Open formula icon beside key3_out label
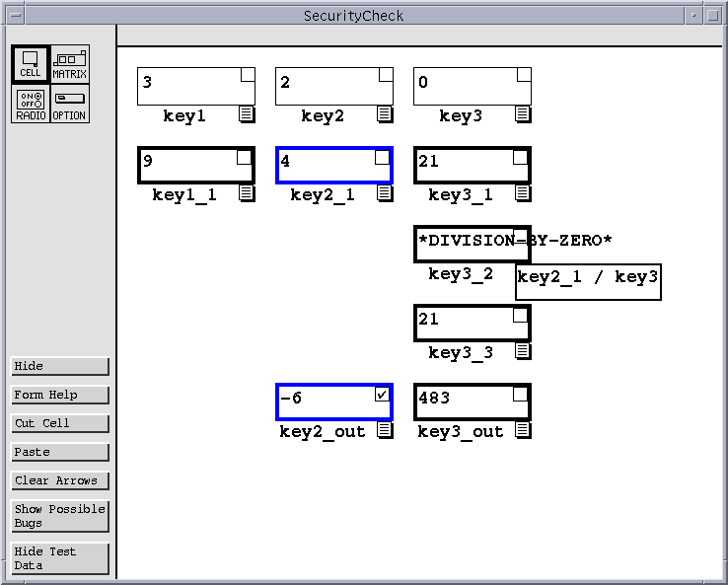This screenshot has width=728, height=585. [522, 430]
